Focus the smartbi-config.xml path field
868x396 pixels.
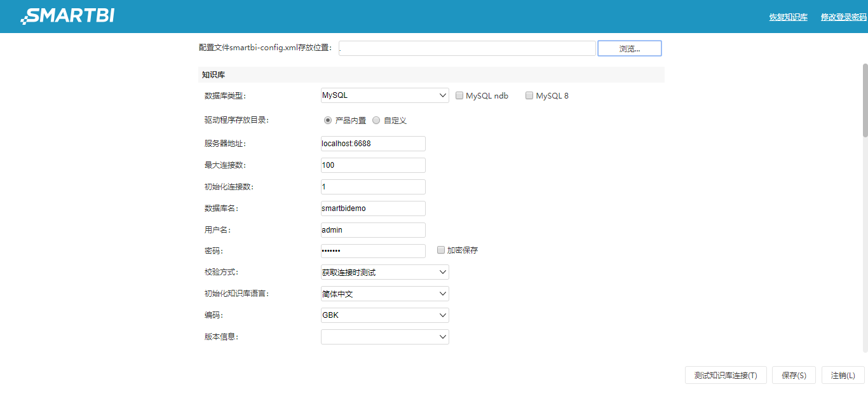pos(467,48)
